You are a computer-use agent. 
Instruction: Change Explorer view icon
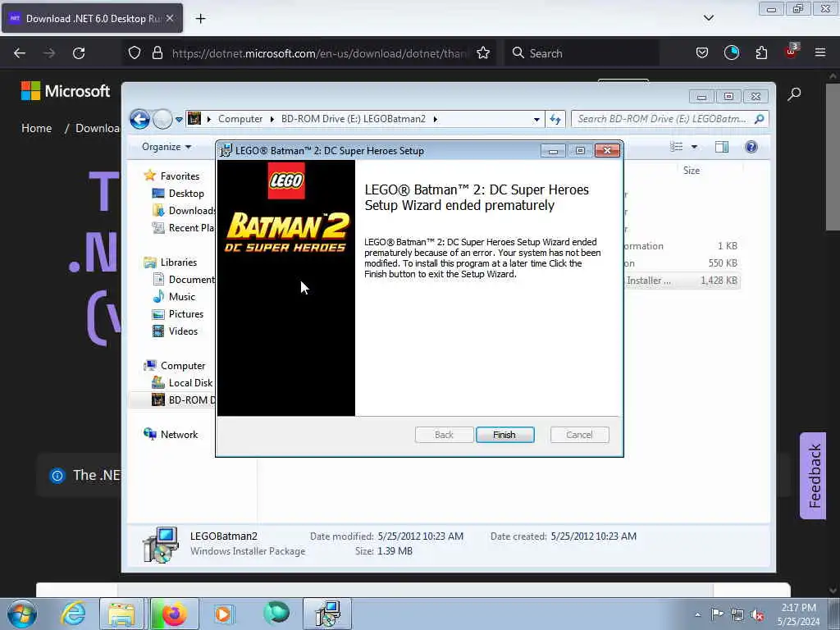(x=676, y=147)
